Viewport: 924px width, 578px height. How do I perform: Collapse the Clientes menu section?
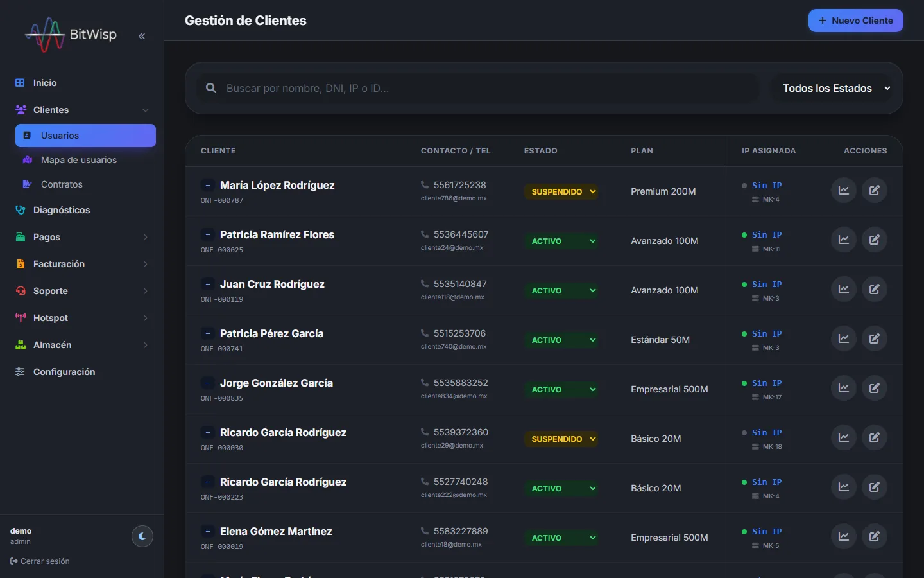pos(82,110)
